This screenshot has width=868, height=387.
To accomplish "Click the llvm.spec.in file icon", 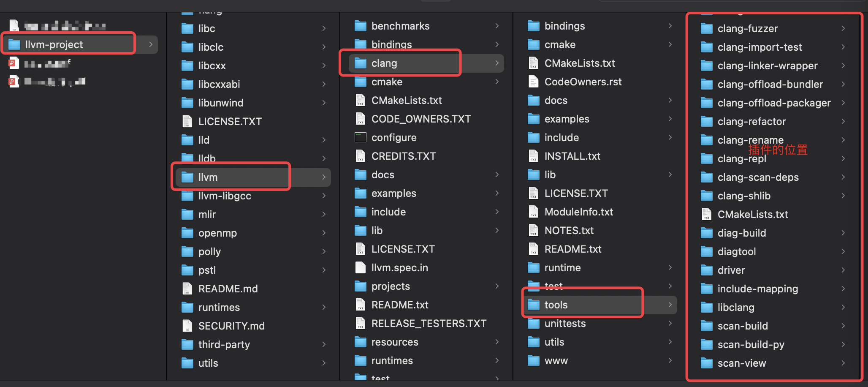I will (360, 267).
